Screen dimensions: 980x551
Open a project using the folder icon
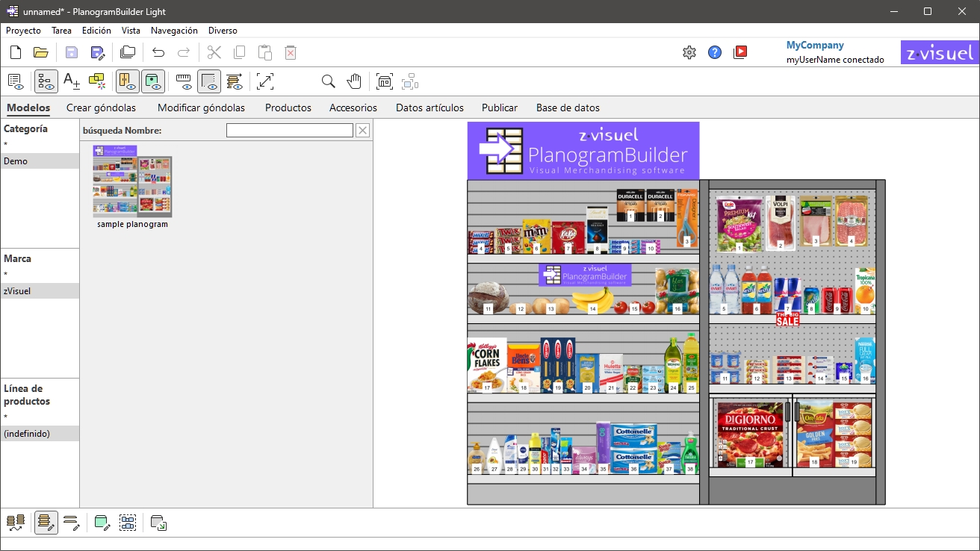pyautogui.click(x=40, y=52)
